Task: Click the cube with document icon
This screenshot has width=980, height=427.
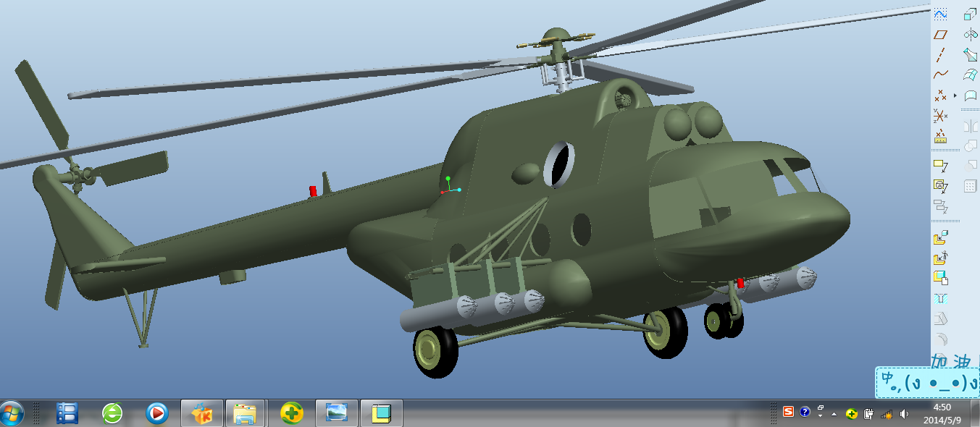Action: 940,277
